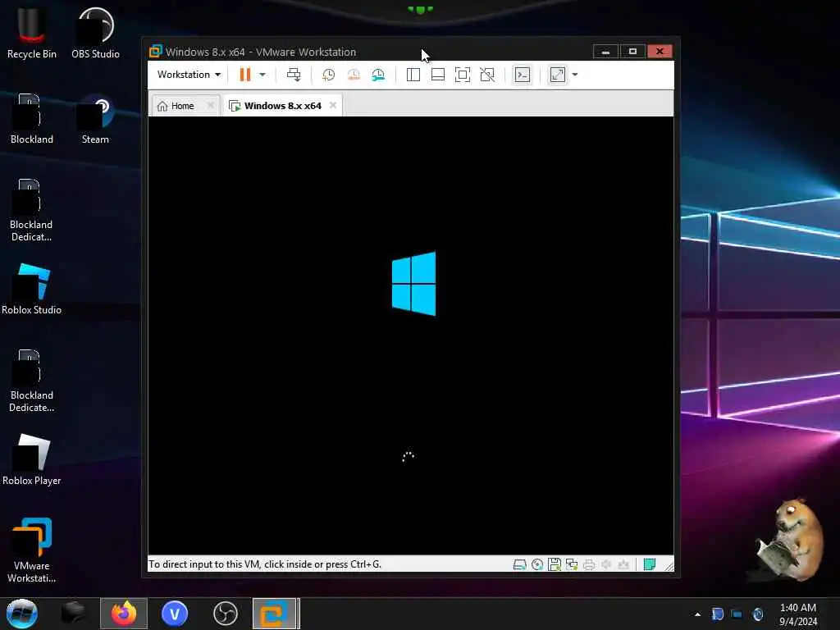Open the green message log icon

(x=650, y=564)
